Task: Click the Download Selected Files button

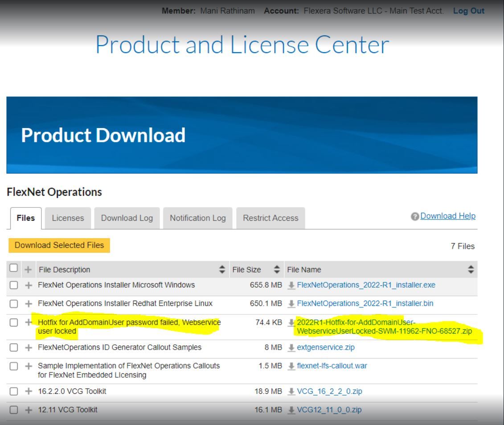Action: point(59,245)
